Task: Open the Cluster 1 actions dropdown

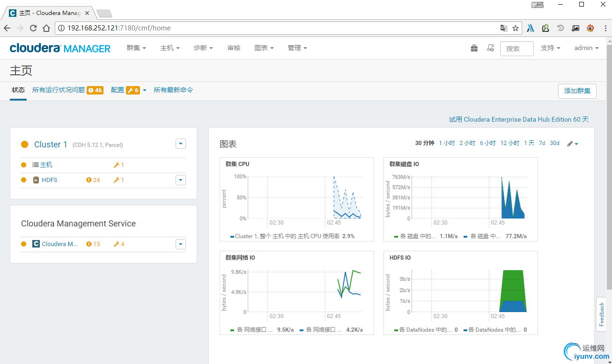Action: coord(181,144)
